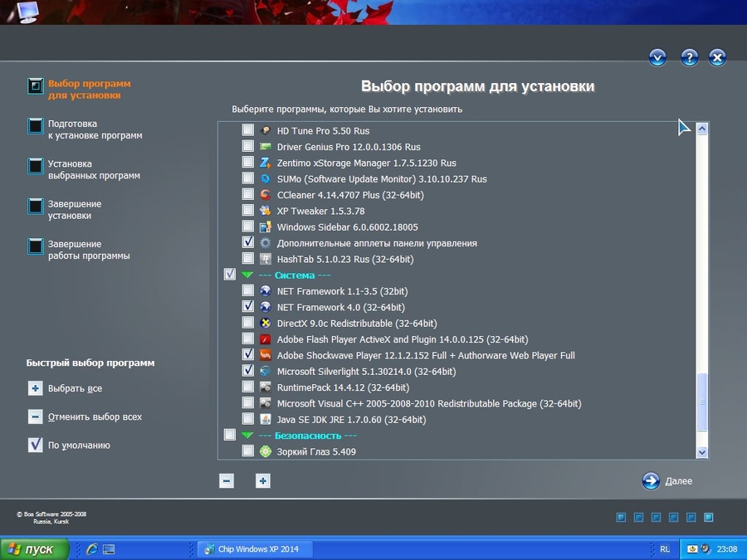The width and height of the screenshot is (747, 560).
Task: Collapse the Безопасность category arrow
Action: click(247, 436)
